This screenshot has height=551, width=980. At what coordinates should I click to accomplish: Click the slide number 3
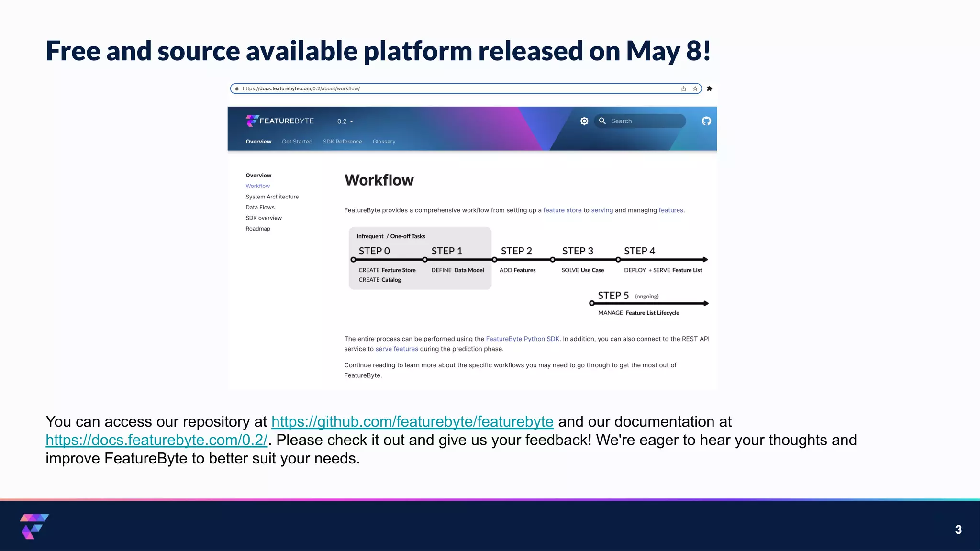(x=958, y=529)
